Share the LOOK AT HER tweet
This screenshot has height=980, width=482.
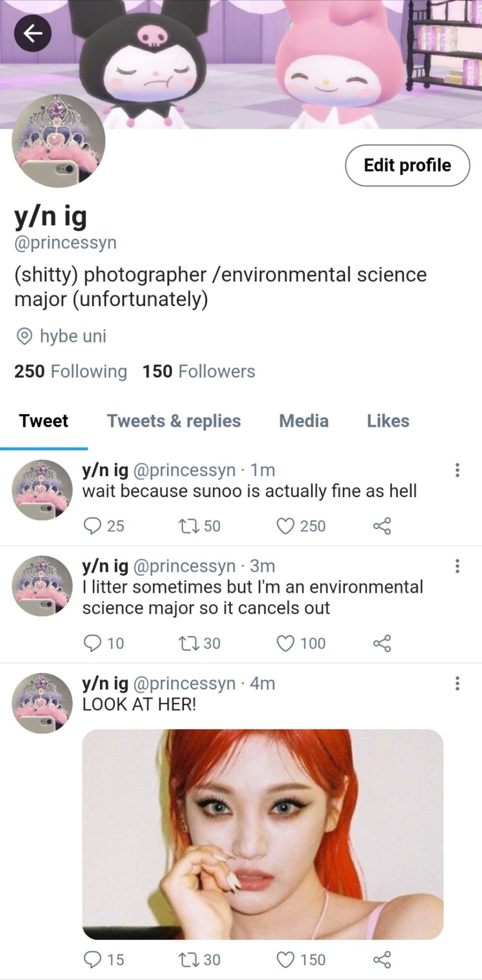pyautogui.click(x=382, y=960)
